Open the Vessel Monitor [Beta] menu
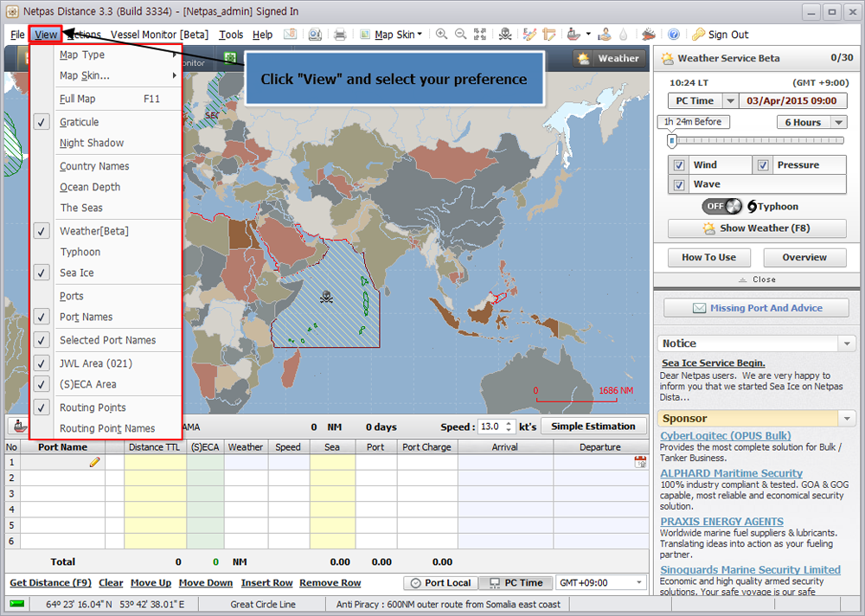Viewport: 865px width, 616px height. 159,35
